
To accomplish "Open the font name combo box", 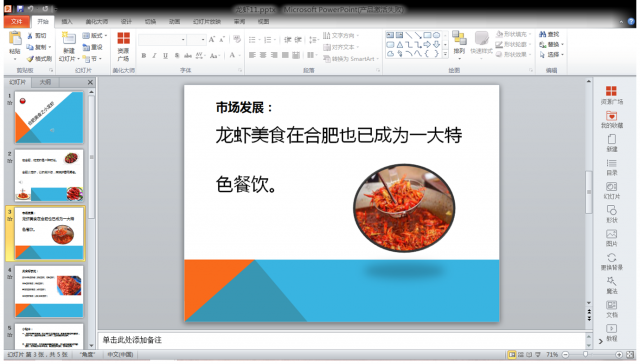I will [162, 40].
